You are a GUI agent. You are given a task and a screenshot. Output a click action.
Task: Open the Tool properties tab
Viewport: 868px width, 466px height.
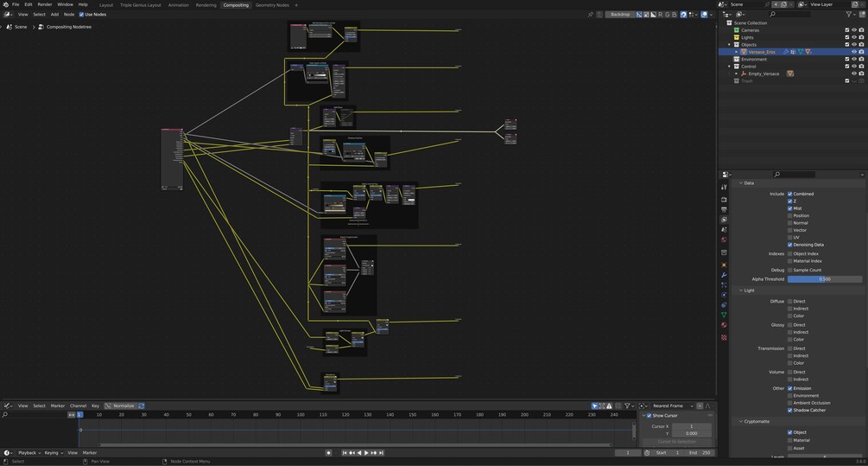[724, 188]
